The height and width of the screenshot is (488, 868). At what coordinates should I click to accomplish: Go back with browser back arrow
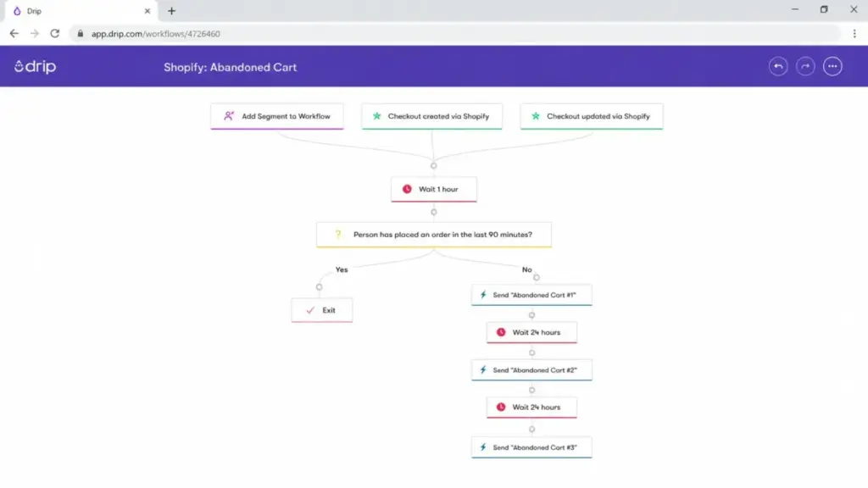click(x=14, y=34)
